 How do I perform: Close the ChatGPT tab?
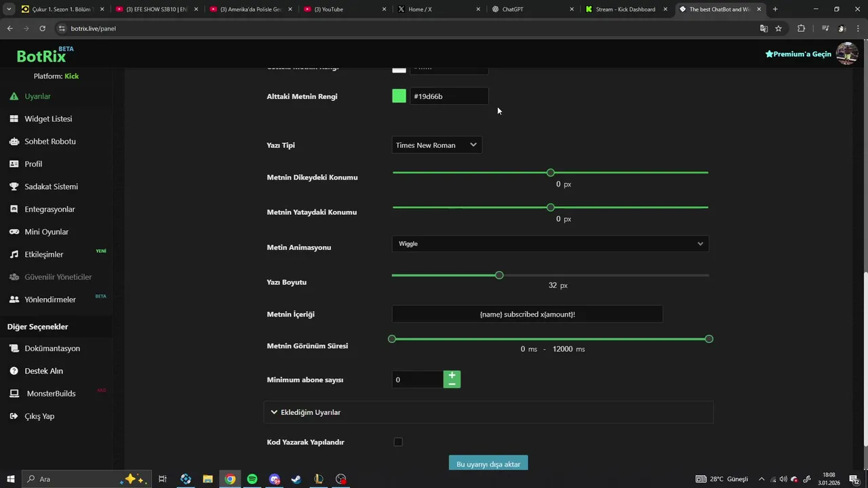click(x=572, y=9)
